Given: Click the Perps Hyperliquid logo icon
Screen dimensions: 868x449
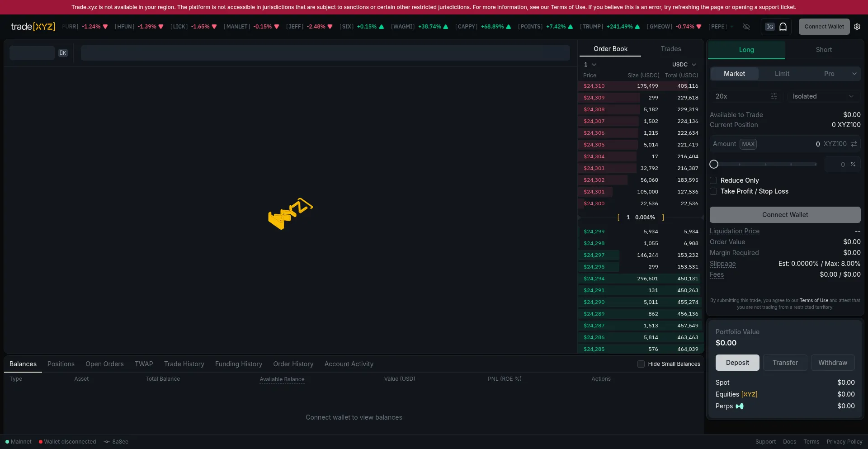Looking at the screenshot, I should pyautogui.click(x=740, y=406).
